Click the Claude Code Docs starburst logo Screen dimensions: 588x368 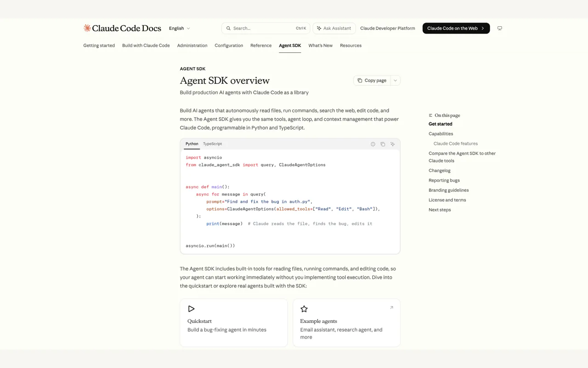(x=87, y=28)
